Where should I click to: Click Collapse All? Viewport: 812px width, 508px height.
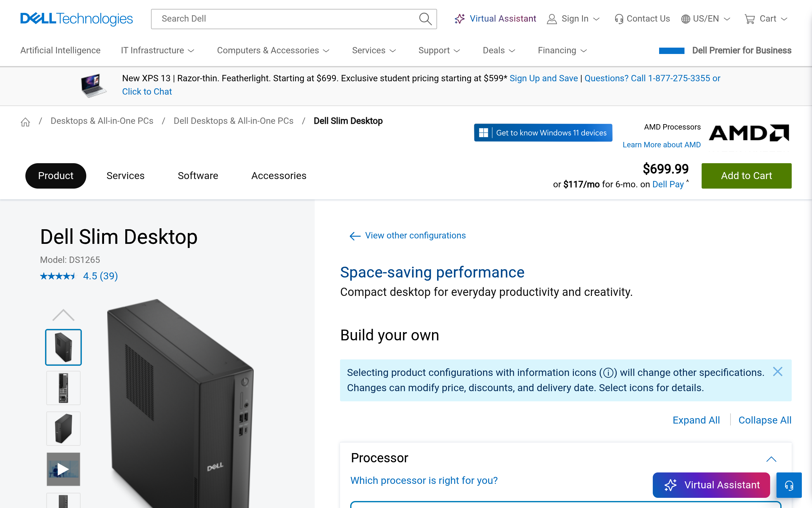pyautogui.click(x=765, y=420)
